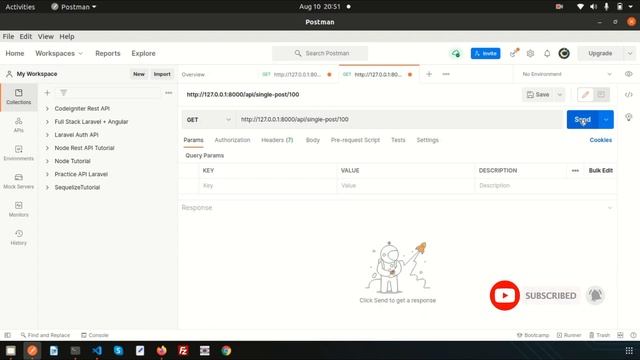The height and width of the screenshot is (360, 640).
Task: Click the comment mode icon
Action: click(x=601, y=95)
